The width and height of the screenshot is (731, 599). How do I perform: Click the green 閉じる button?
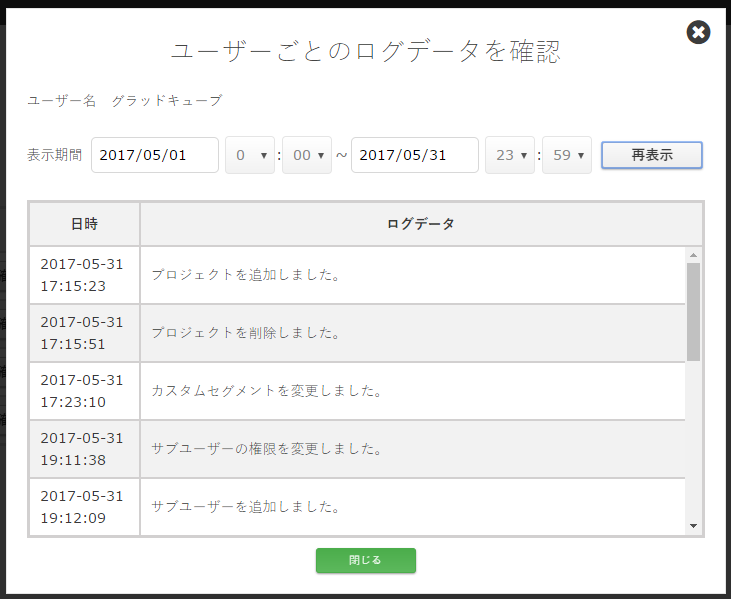(366, 560)
